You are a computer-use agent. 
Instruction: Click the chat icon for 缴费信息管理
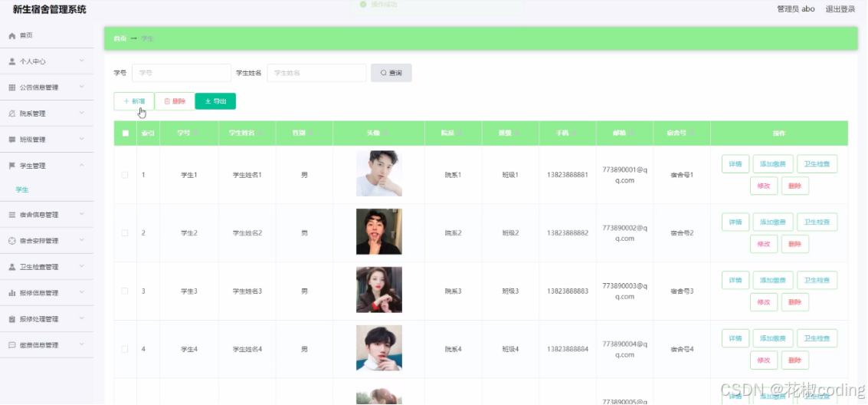click(x=12, y=345)
